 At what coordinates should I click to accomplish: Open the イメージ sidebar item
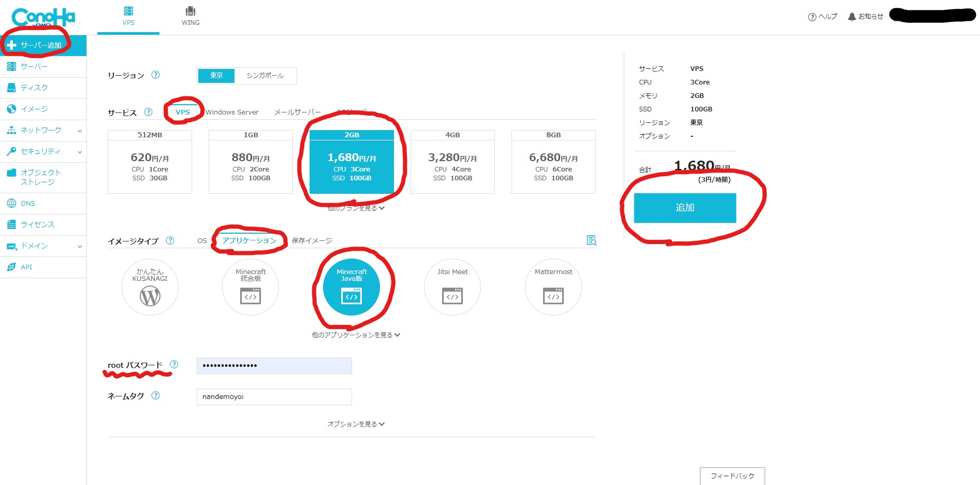coord(43,109)
